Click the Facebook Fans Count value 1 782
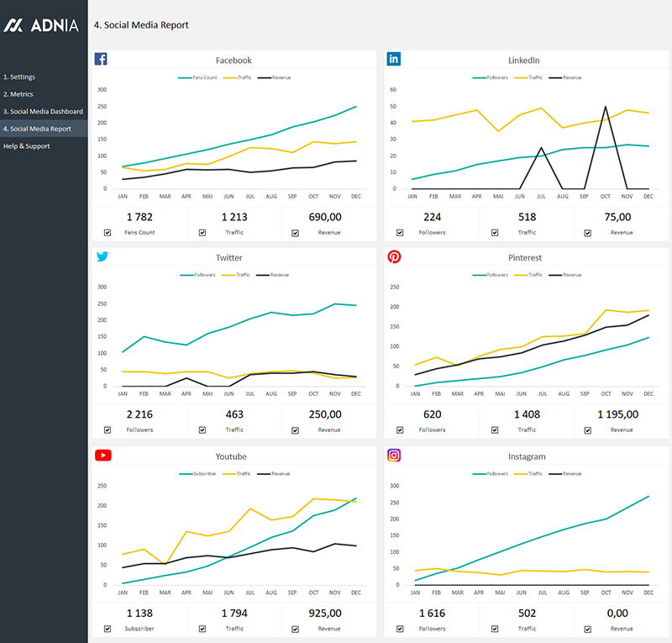672x643 pixels. tap(139, 217)
